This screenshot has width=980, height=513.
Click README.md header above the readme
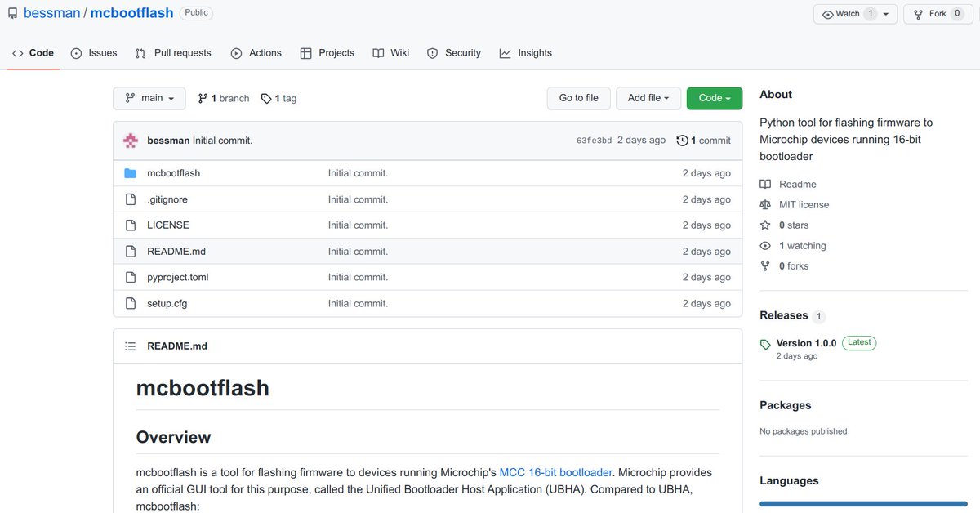click(x=177, y=346)
